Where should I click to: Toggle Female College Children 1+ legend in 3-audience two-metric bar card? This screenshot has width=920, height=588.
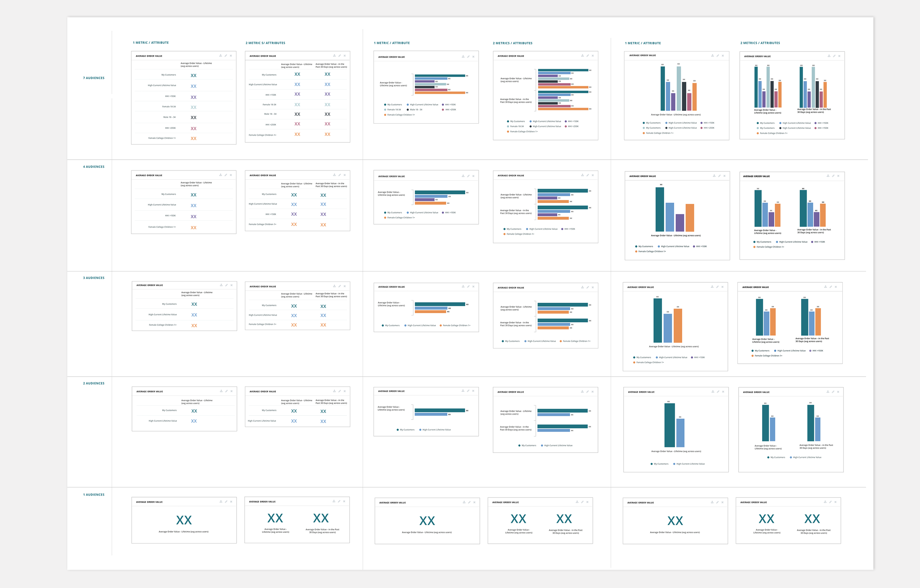575,341
